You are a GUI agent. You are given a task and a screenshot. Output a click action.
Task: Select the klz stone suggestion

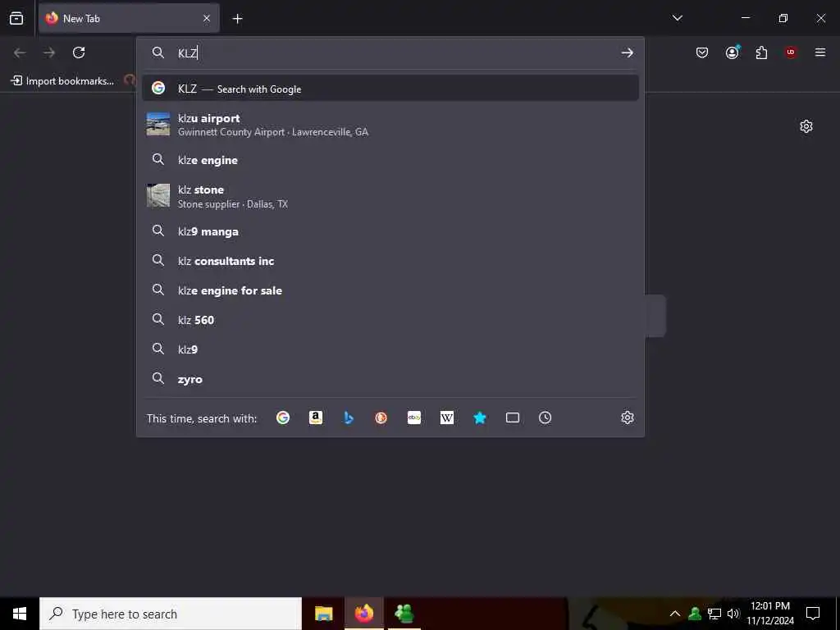(390, 196)
